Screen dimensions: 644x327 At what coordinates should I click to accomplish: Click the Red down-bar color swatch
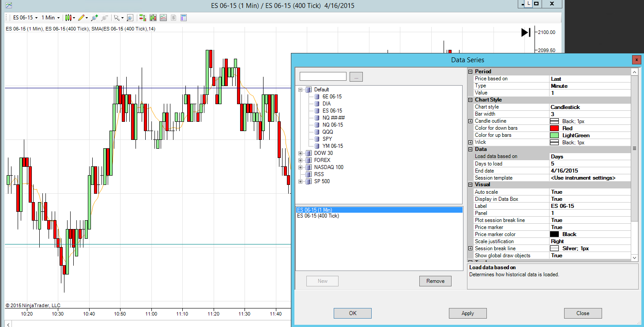(x=554, y=128)
